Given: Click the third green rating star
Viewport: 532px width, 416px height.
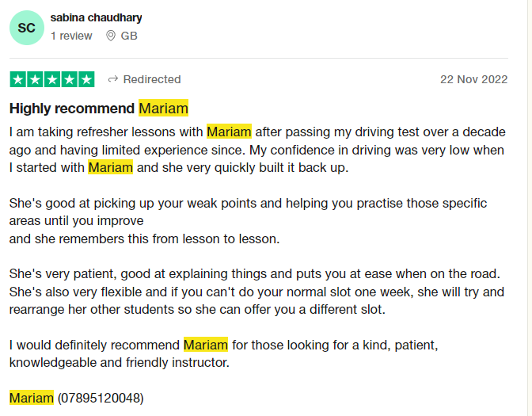Looking at the screenshot, I should 52,79.
